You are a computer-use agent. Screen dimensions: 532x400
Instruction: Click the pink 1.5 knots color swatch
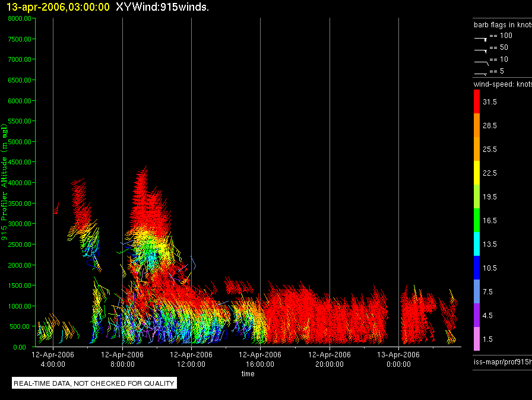[477, 339]
